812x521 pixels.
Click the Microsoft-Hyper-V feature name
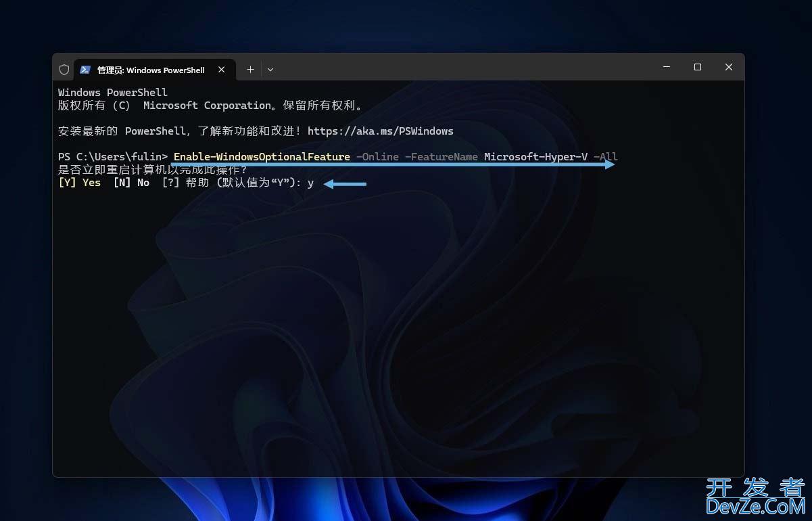pyautogui.click(x=535, y=157)
